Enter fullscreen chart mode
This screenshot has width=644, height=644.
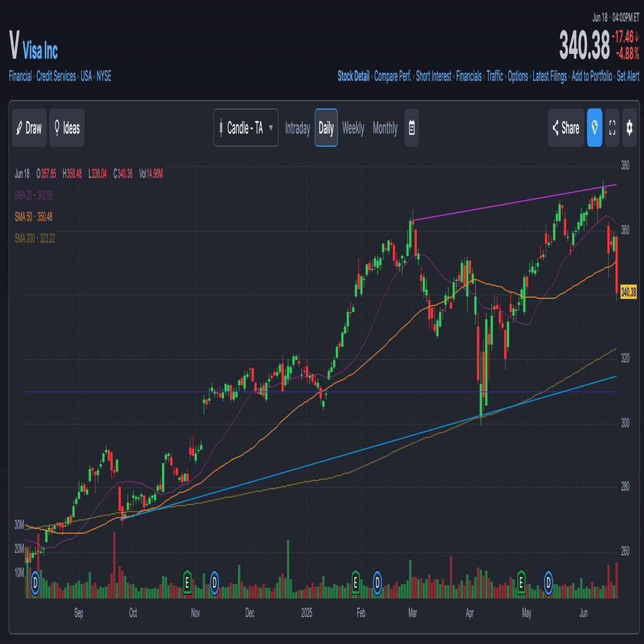coord(612,128)
